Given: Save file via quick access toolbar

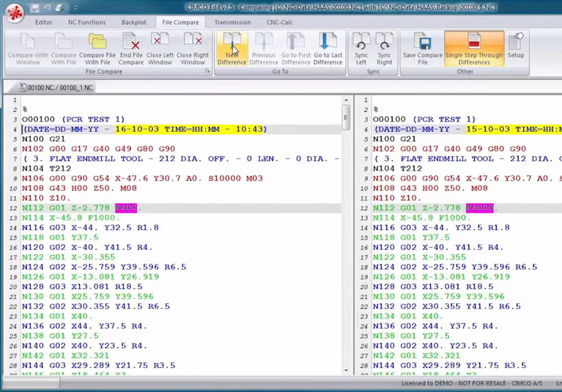Looking at the screenshot, I should 35,8.
